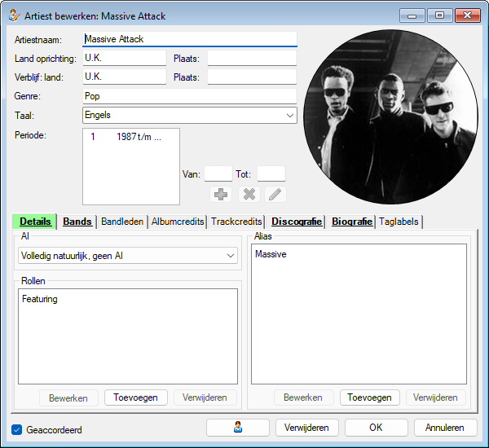
Task: Open the Trackcredits tab
Action: coord(236,222)
